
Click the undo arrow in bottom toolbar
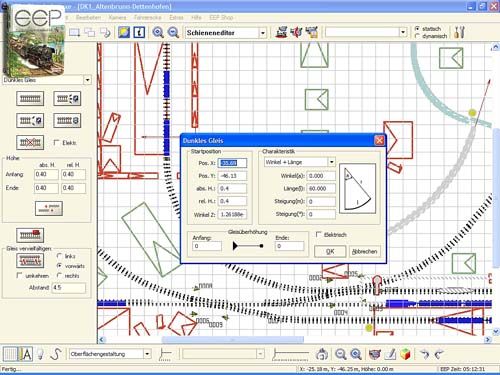click(424, 354)
